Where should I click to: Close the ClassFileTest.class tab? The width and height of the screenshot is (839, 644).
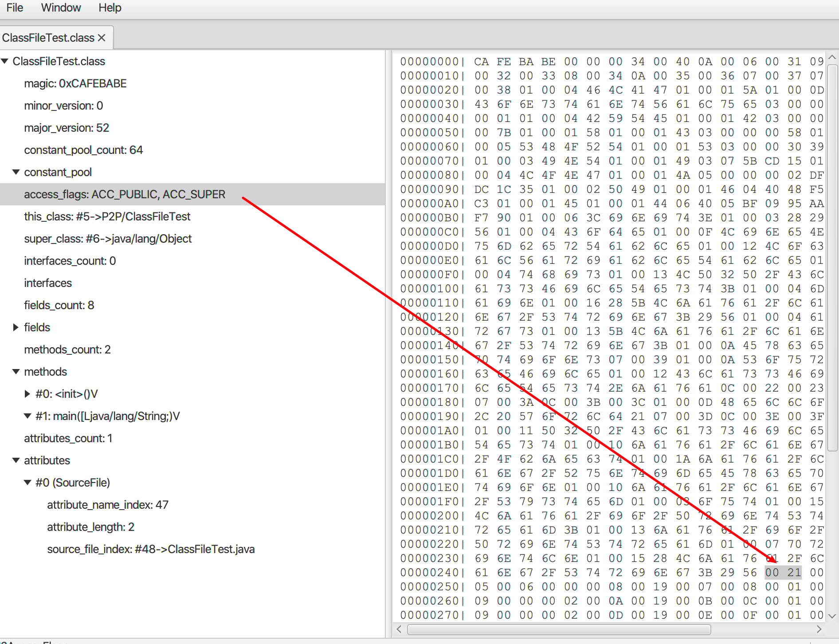point(102,38)
